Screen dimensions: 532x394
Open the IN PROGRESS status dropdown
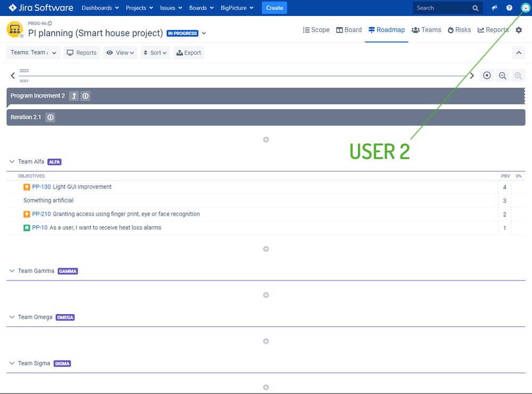pos(203,33)
